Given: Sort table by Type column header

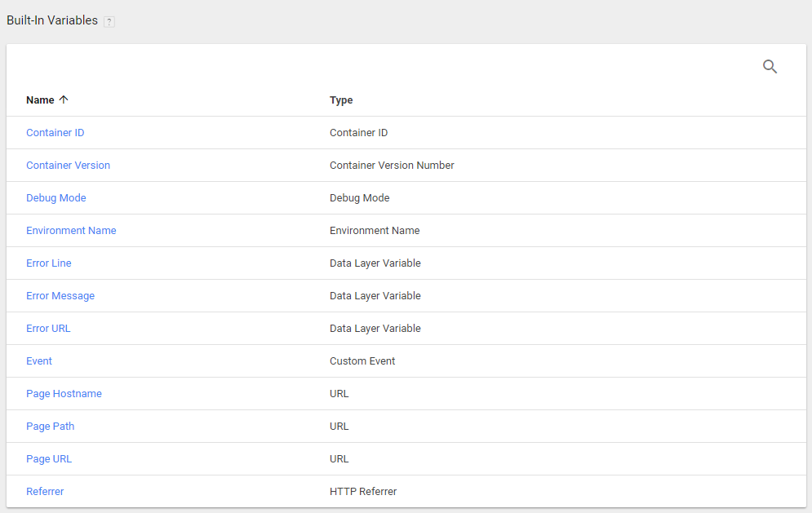Looking at the screenshot, I should pos(341,100).
